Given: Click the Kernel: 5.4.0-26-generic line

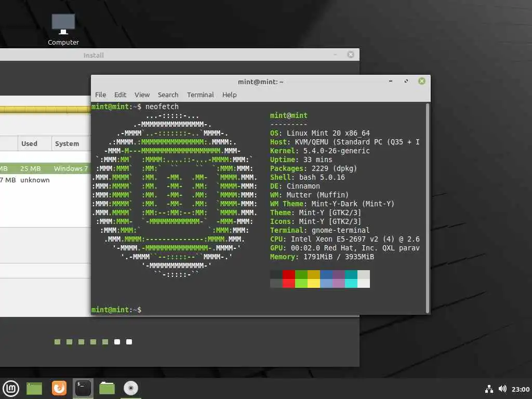Looking at the screenshot, I should (x=320, y=151).
